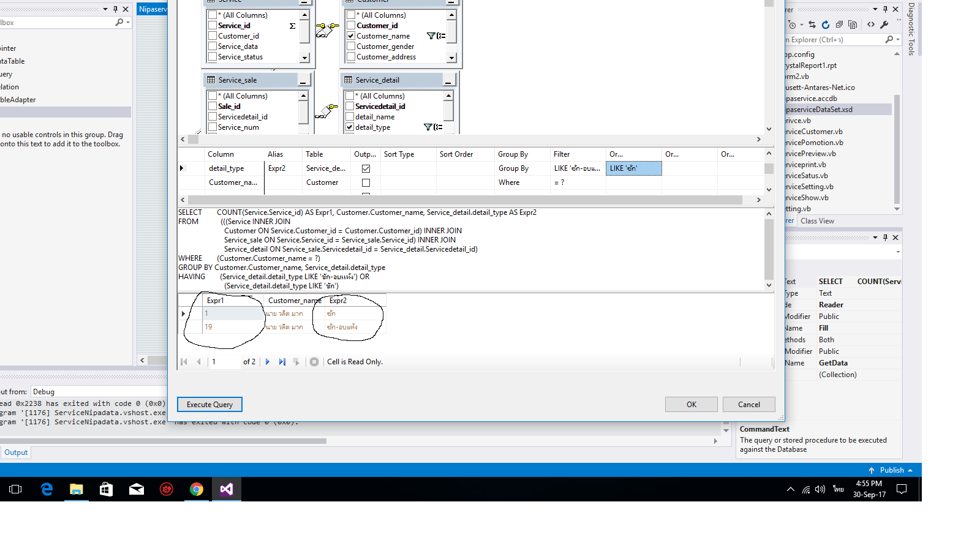Open the Properties window options dropdown arrow

click(875, 237)
